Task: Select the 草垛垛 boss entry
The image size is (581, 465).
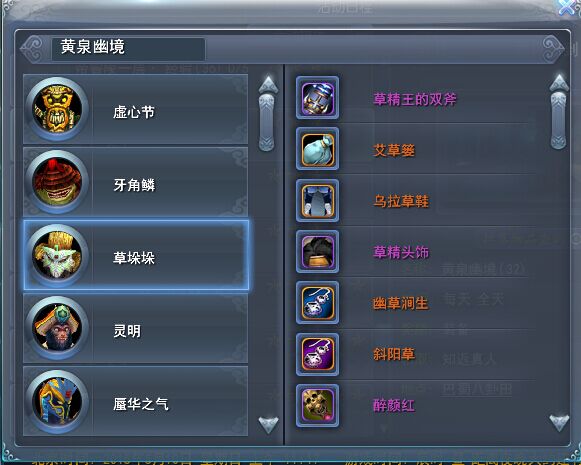Action: coord(136,255)
